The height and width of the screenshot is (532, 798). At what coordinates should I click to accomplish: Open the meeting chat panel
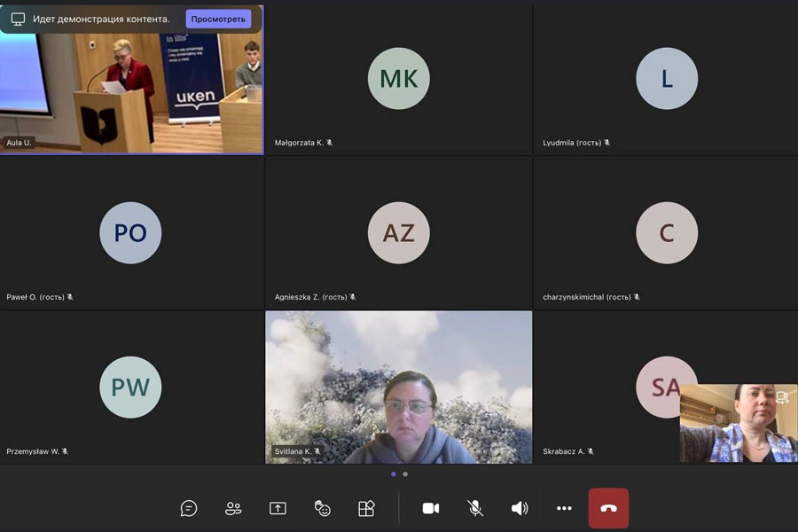coord(189,508)
